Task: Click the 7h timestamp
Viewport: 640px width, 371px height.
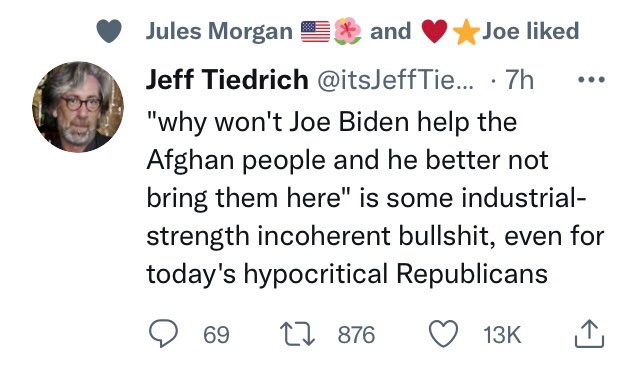Action: (520, 80)
